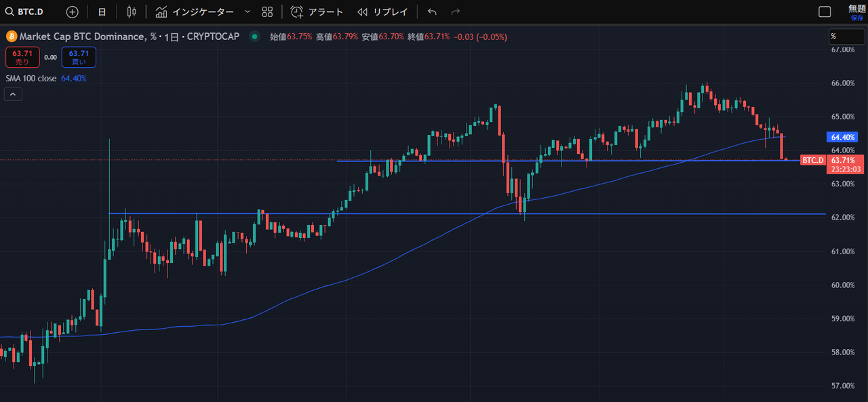Collapse the indicator legend with chevron
The height and width of the screenshot is (402, 868).
pos(13,94)
